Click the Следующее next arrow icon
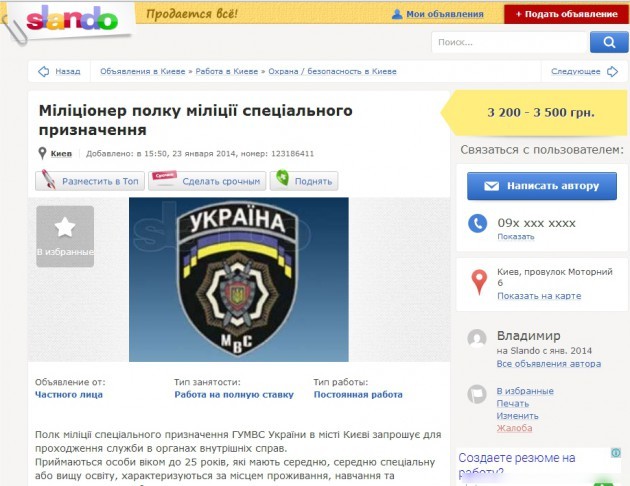This screenshot has height=486, width=630. tap(612, 71)
